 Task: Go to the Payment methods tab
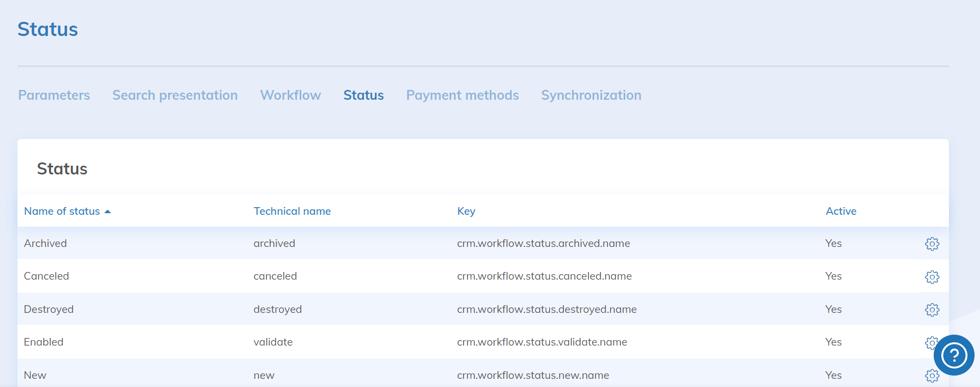462,95
